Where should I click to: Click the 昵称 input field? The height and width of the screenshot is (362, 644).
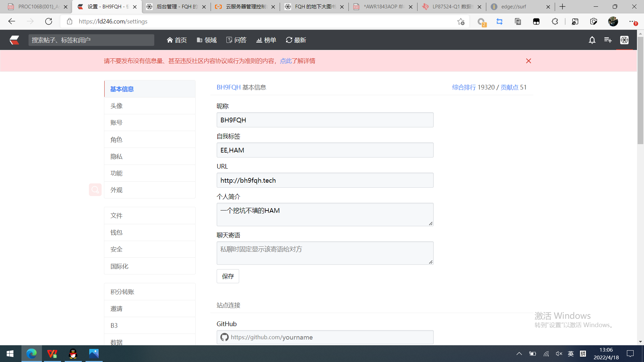click(x=325, y=120)
